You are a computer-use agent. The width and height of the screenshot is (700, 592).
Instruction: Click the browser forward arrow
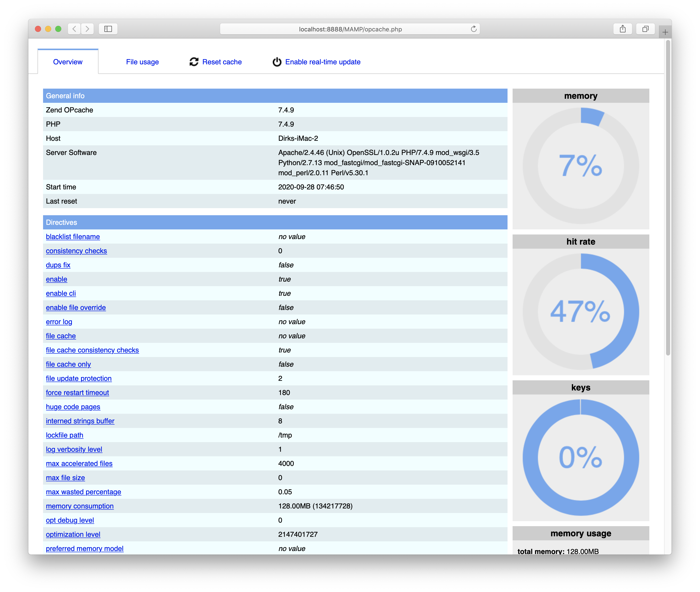[88, 29]
